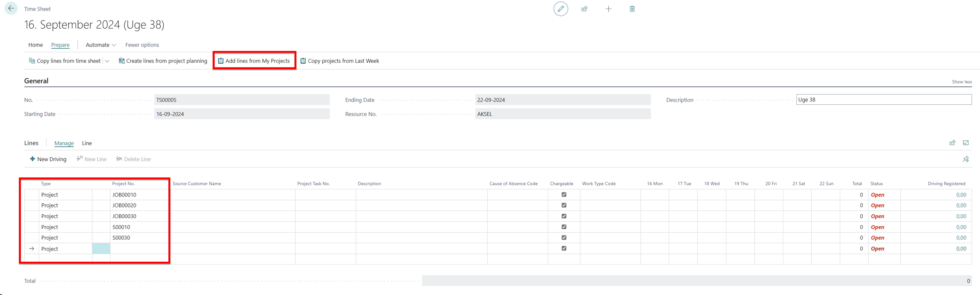980x295 pixels.
Task: Click the share icon in Lines section
Action: pos(952,143)
